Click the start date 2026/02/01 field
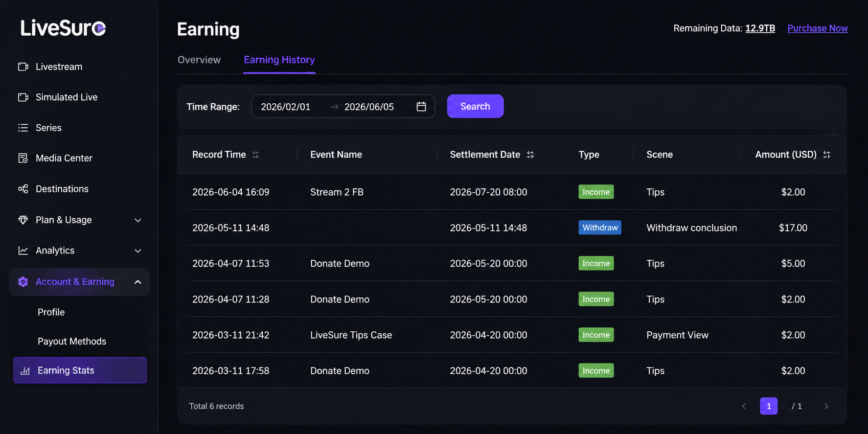Image resolution: width=868 pixels, height=434 pixels. point(286,107)
